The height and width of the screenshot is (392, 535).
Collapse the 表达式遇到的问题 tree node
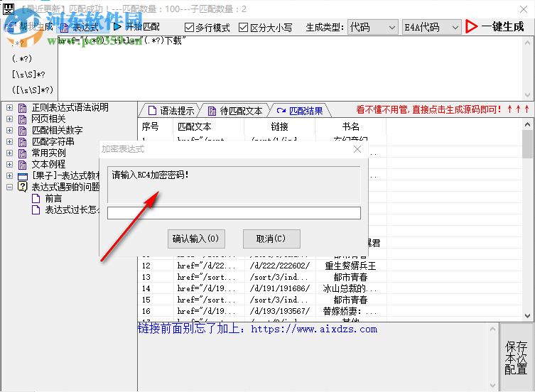[x=9, y=187]
